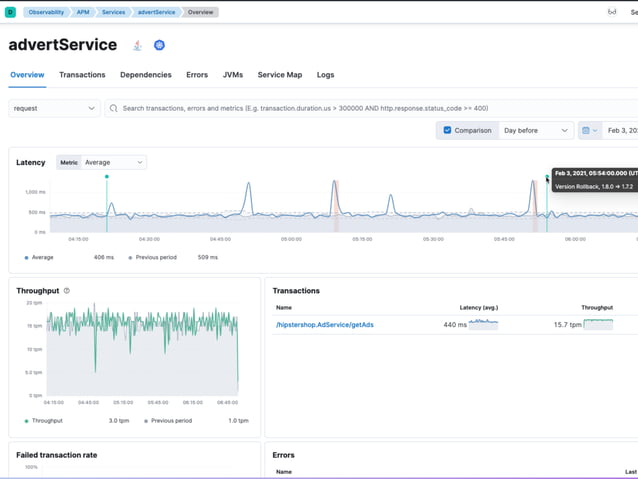Open the Service Map tab

coord(279,75)
